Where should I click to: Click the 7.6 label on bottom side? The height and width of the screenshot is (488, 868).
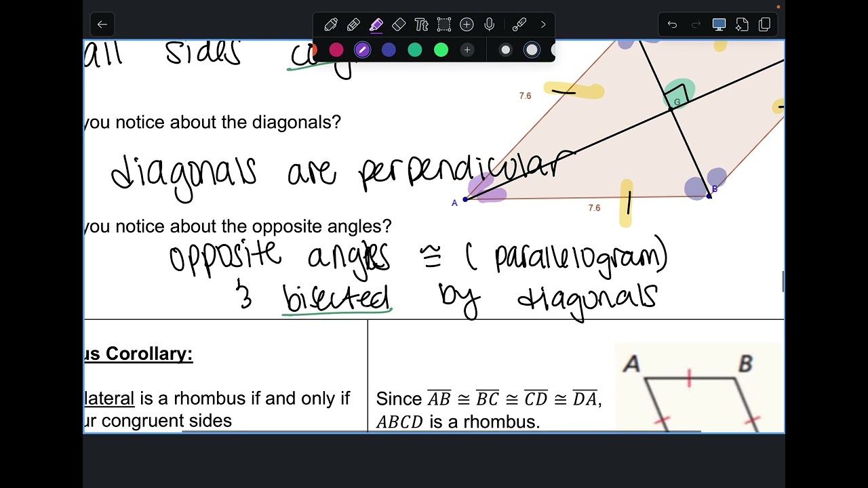[x=594, y=208]
